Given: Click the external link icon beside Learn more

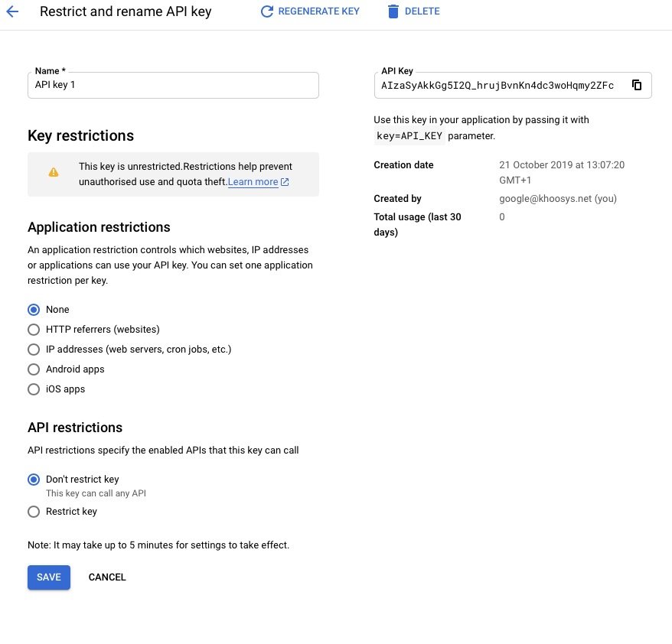Looking at the screenshot, I should click(x=285, y=182).
